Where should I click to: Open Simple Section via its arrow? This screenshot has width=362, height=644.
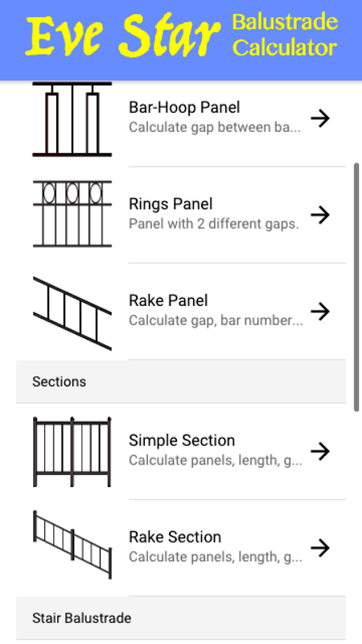pos(320,451)
